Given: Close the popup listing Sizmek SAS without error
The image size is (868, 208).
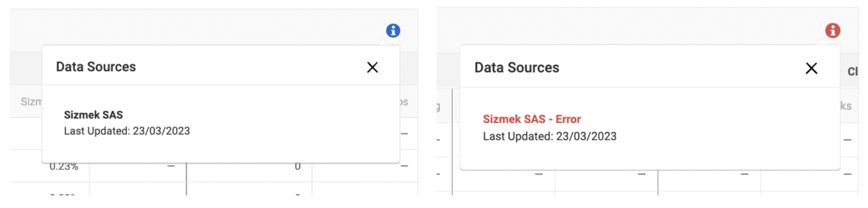Looking at the screenshot, I should [x=372, y=68].
